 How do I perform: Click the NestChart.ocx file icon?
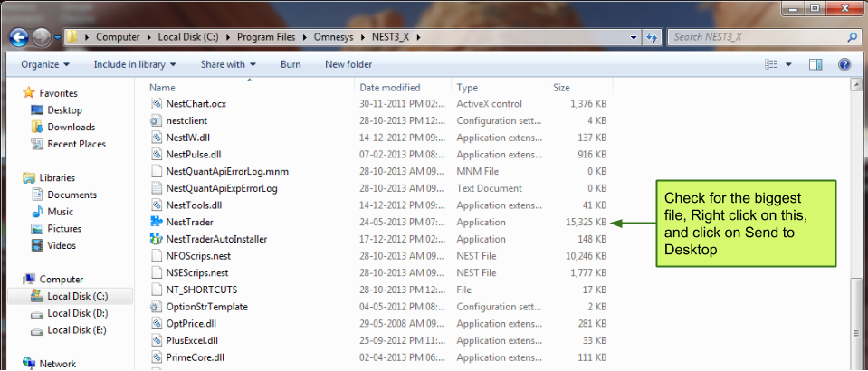click(156, 103)
